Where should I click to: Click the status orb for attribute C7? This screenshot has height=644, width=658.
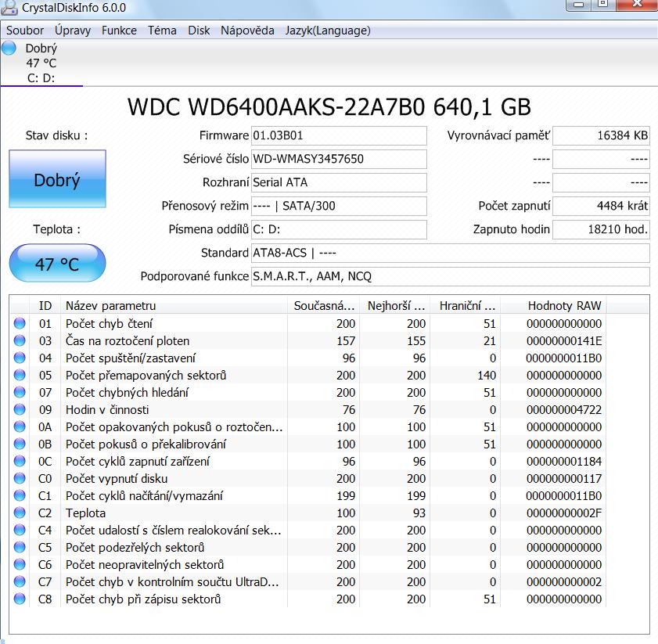point(20,582)
